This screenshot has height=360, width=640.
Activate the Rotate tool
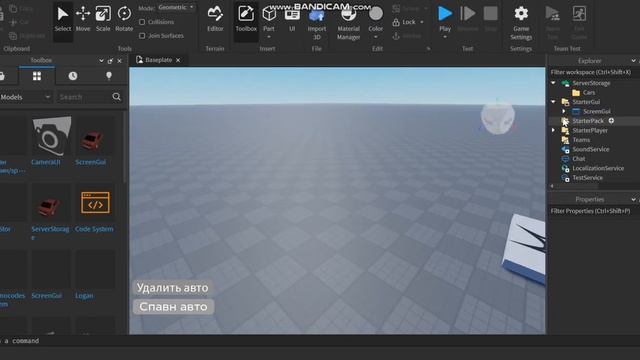click(x=124, y=20)
